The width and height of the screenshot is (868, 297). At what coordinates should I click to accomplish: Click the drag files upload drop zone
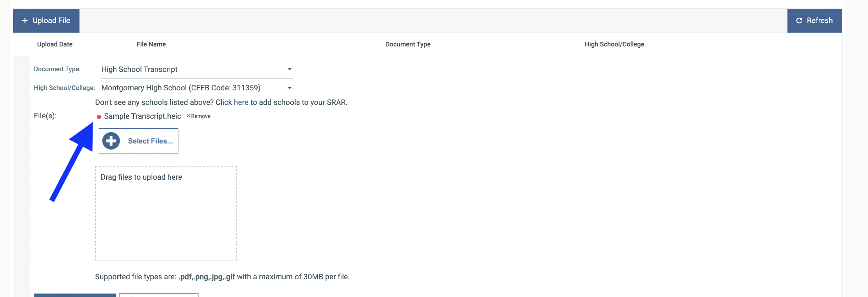[x=166, y=213]
